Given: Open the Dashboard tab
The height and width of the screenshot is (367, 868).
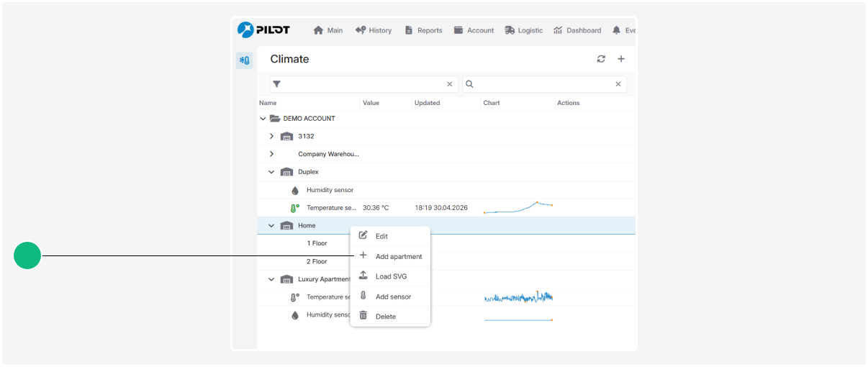Looking at the screenshot, I should click(577, 30).
